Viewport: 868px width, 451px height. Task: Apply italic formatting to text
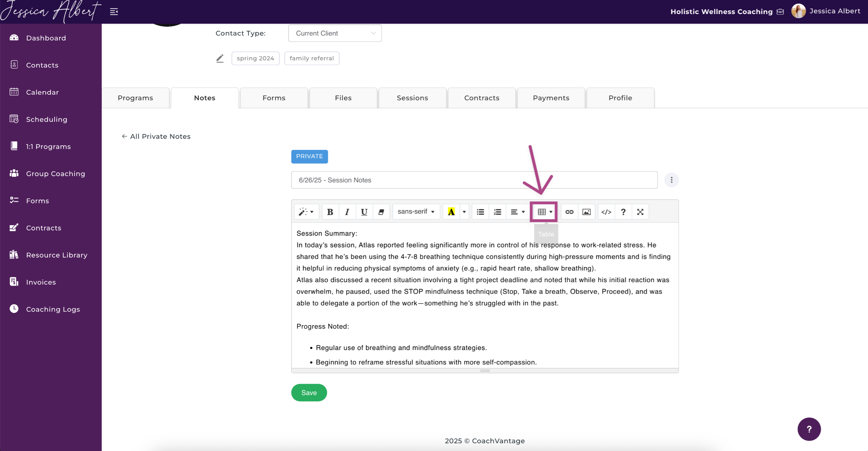[347, 212]
